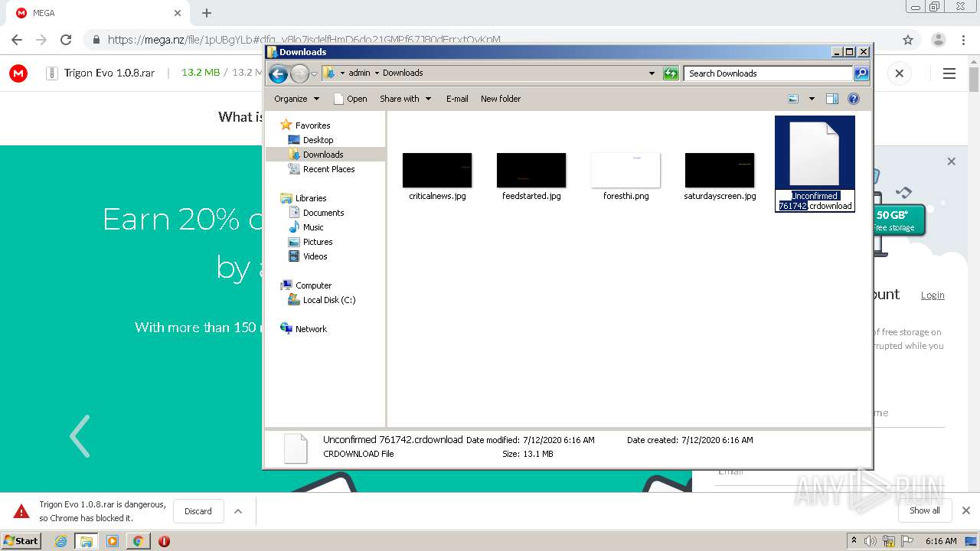Click the Explorer forward arrow button
The image size is (980, 551).
pos(299,73)
